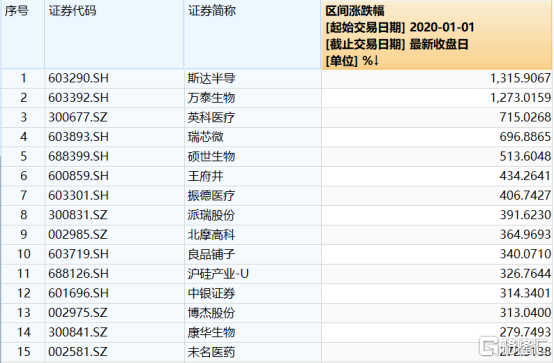Select code 600859.SH for 王府井
The image size is (554, 363).
[78, 176]
